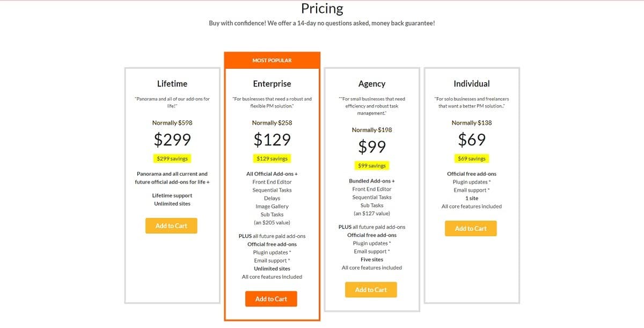Screen dimensions: 644x328
Task: Select the $129 Enterprise price
Action: pos(273,139)
